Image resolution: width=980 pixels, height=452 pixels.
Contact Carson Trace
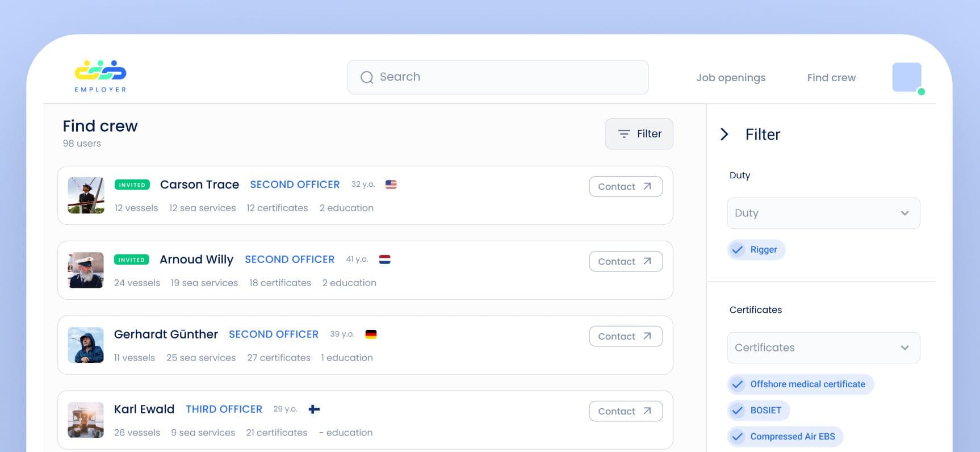(625, 187)
